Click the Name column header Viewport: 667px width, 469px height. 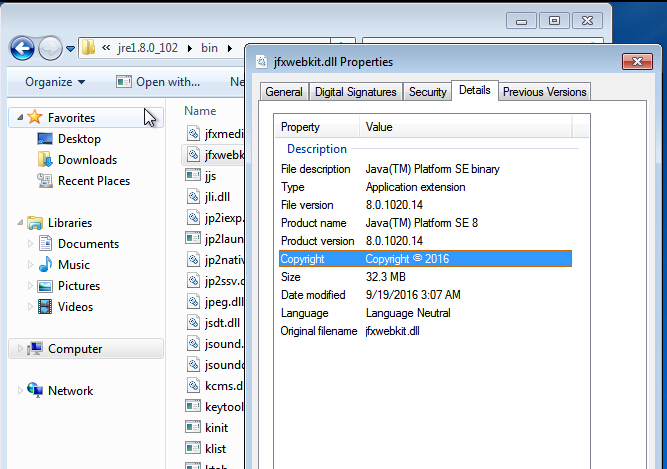click(200, 111)
